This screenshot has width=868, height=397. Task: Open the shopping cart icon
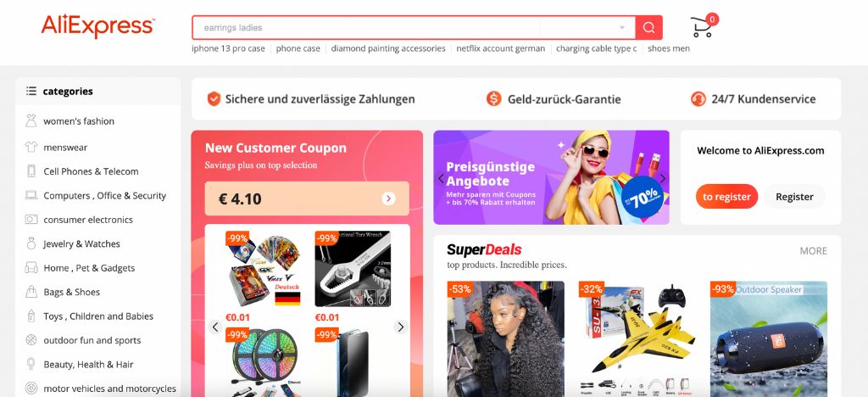(x=702, y=26)
